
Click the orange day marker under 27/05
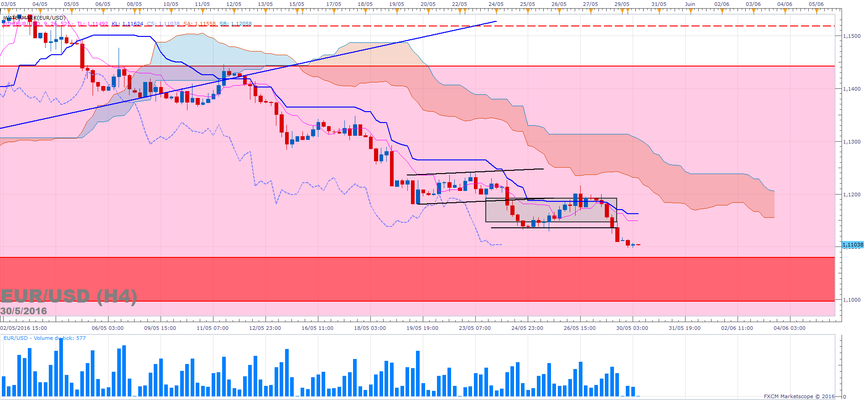tap(591, 10)
